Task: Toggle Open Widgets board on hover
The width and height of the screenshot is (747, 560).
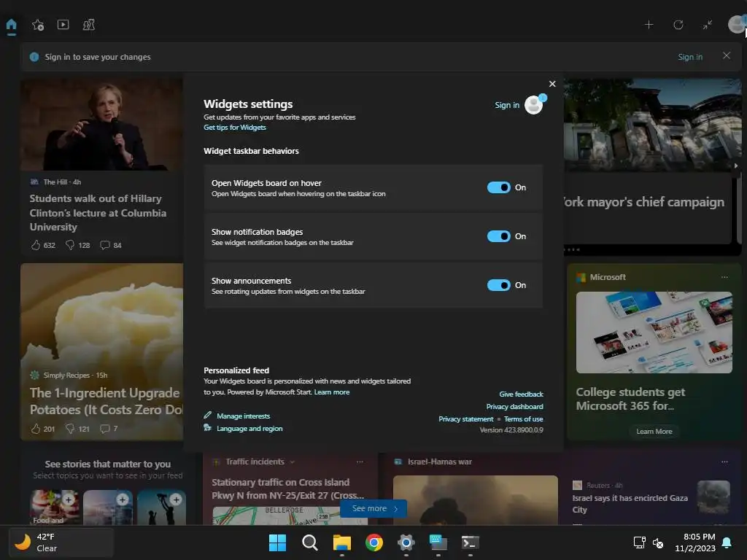Action: (x=498, y=187)
